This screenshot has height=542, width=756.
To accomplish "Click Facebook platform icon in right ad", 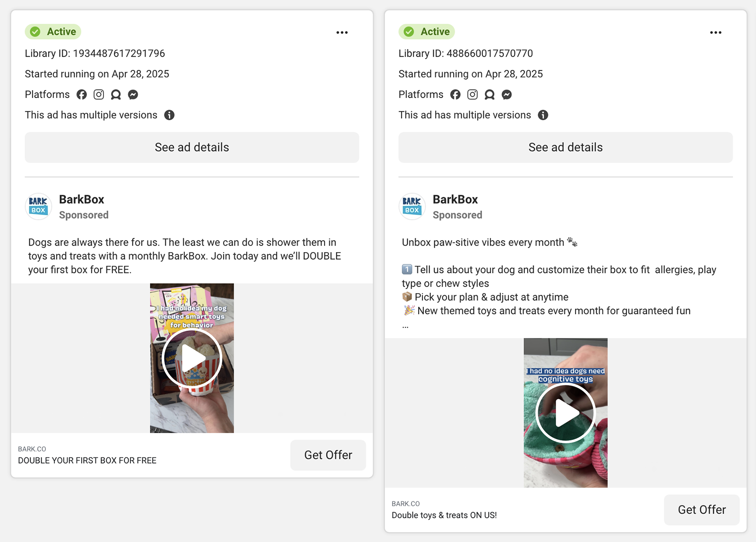I will tap(455, 94).
